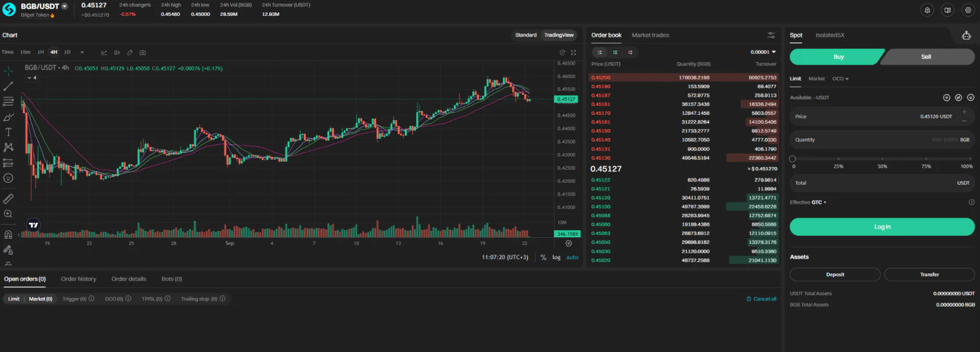
Task: Open the TradingView logo link
Action: tap(33, 225)
